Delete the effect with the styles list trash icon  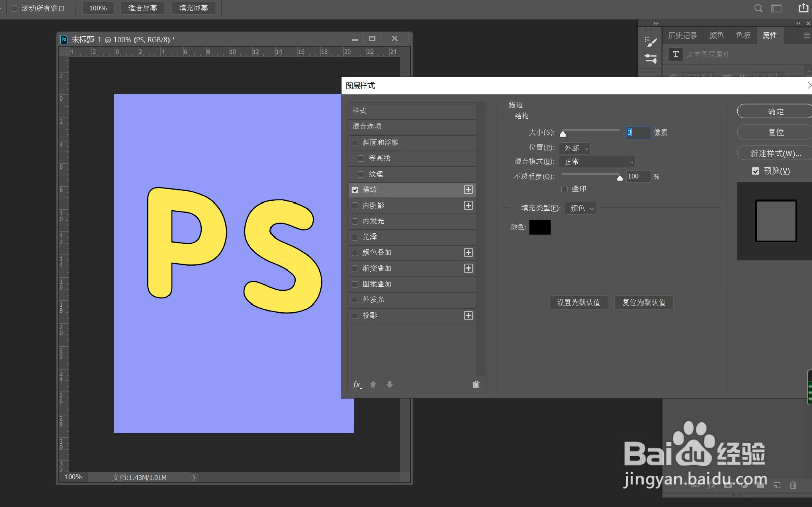(x=476, y=384)
